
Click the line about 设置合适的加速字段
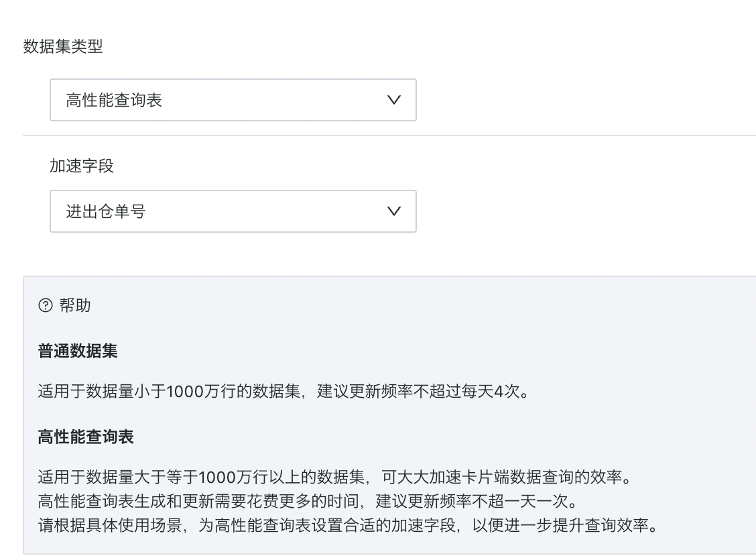[348, 524]
